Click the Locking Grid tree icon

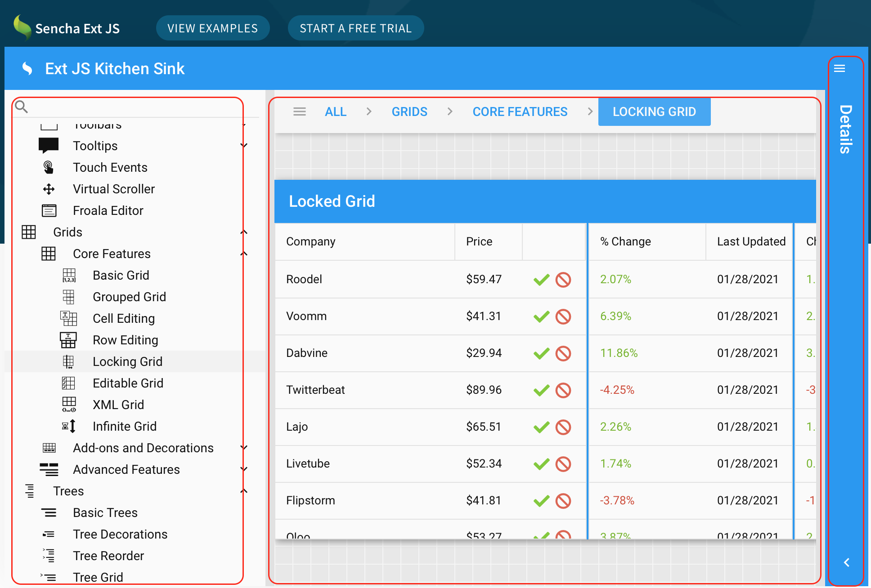pos(68,361)
